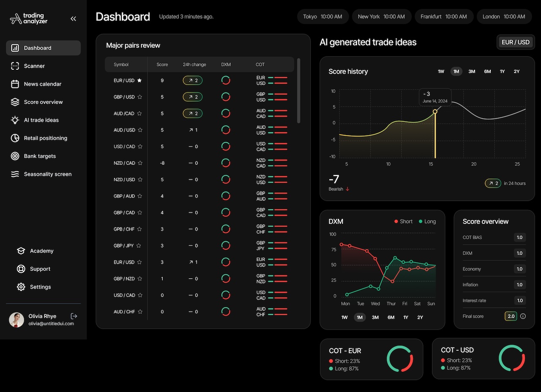Toggle the Short series in the DXM legend
Image resolution: width=541 pixels, height=392 pixels.
point(402,221)
